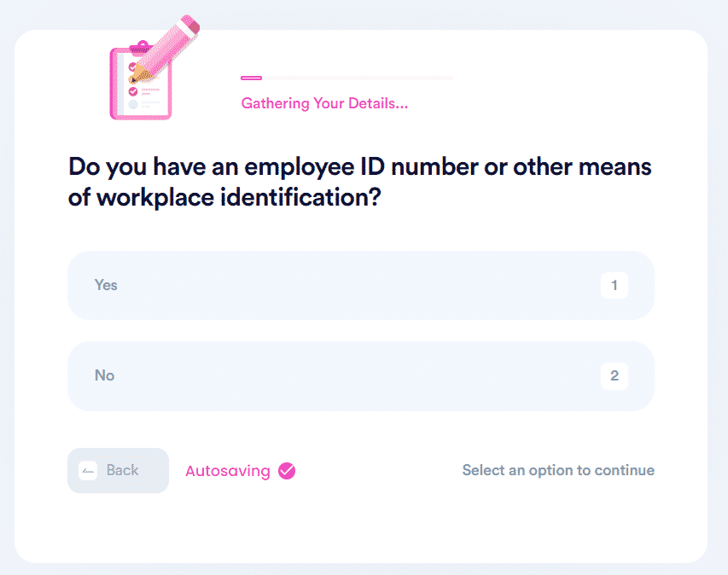Click the keyboard shortcut badge labeled 2
The height and width of the screenshot is (575, 728).
[x=614, y=375]
